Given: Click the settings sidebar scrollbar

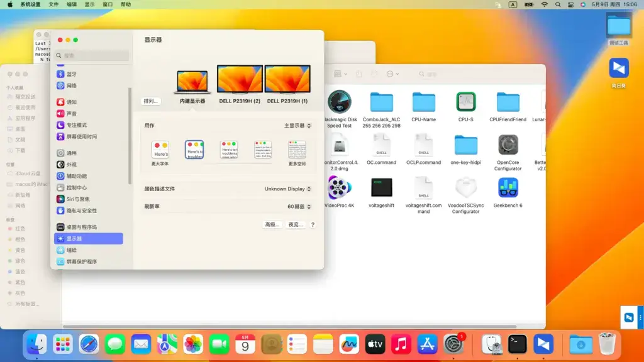Looking at the screenshot, I should point(130,136).
